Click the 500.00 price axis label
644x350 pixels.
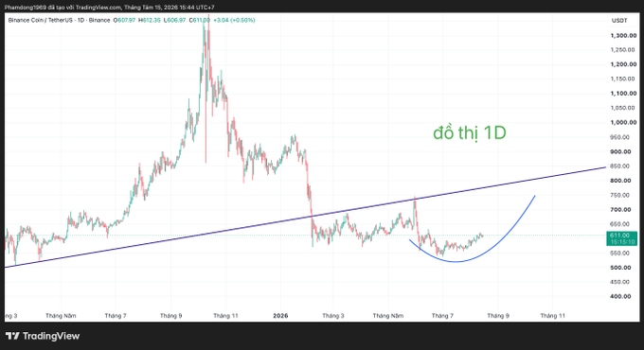620,268
